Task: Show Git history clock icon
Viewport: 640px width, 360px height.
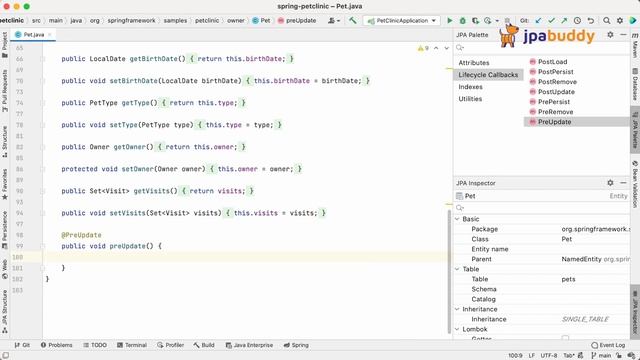Action: click(x=577, y=20)
